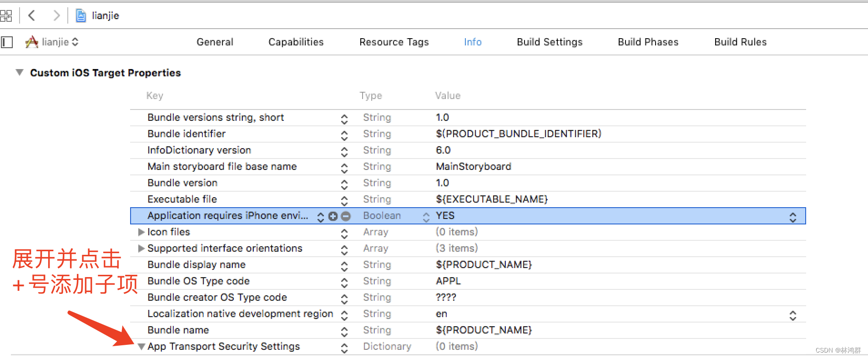Open the Boolean type popup selector

tap(426, 217)
